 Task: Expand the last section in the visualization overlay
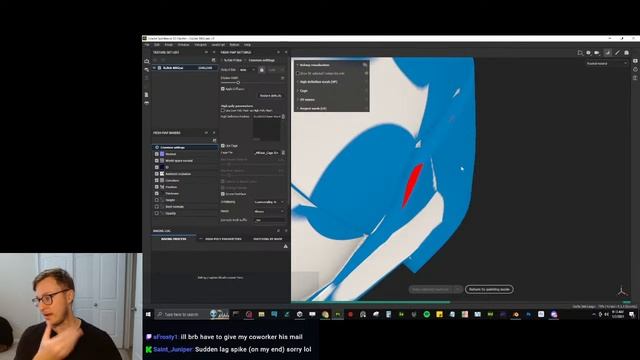pyautogui.click(x=298, y=109)
